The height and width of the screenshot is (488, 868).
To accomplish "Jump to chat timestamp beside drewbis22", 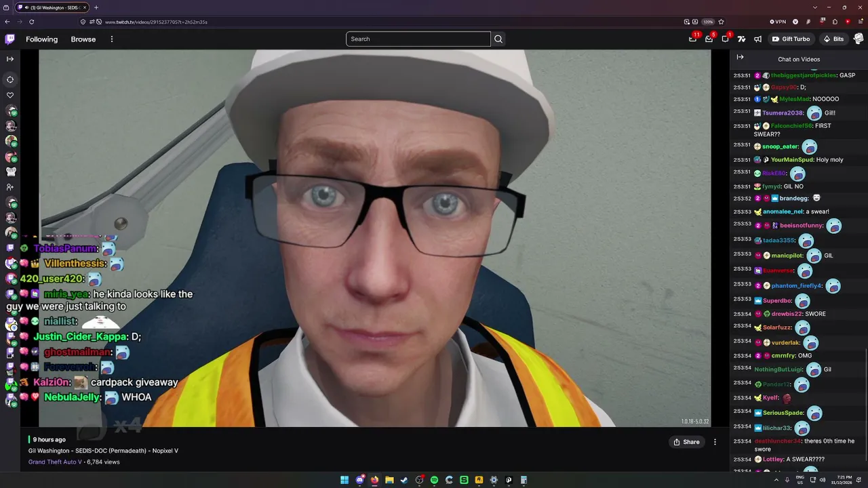I will pos(742,314).
